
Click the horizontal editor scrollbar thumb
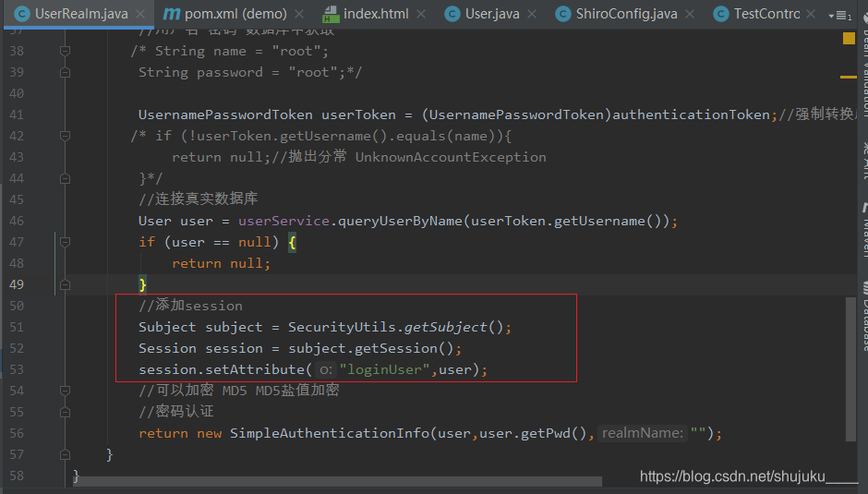click(x=338, y=481)
